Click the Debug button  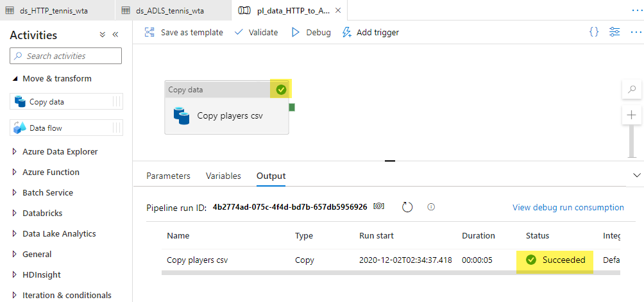[x=311, y=32]
